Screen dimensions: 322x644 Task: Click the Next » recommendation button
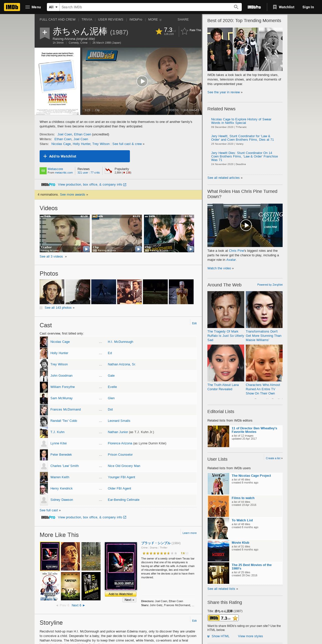click(x=129, y=600)
